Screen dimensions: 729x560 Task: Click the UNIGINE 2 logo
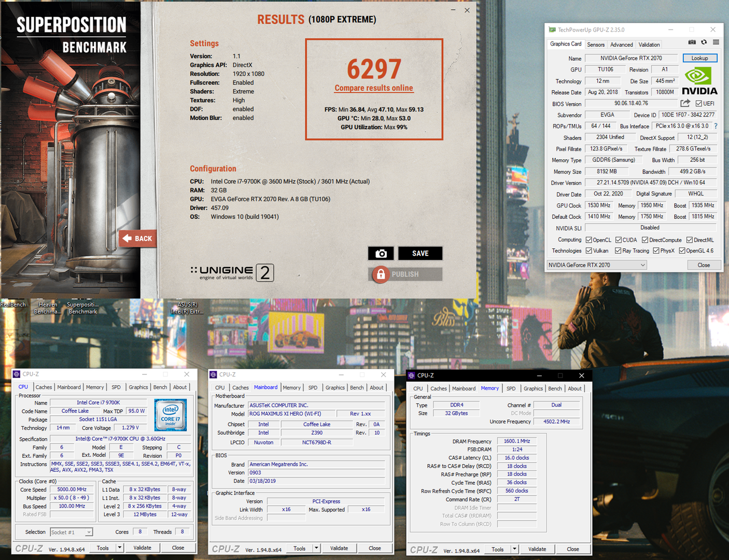click(x=232, y=272)
